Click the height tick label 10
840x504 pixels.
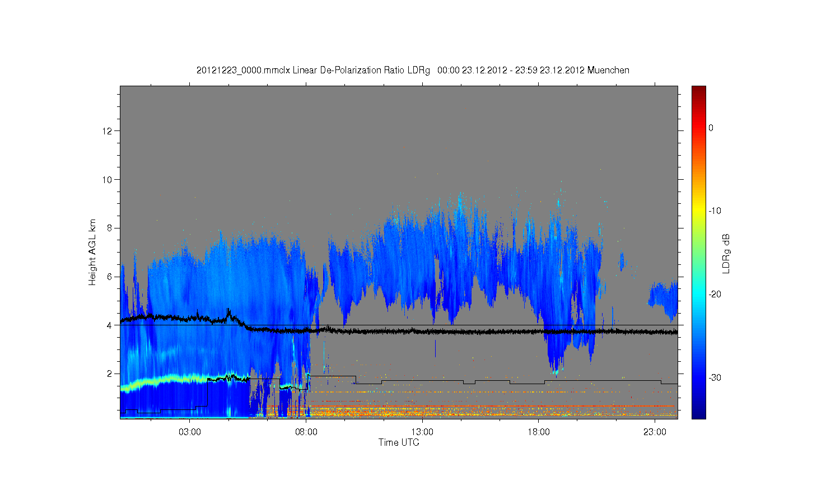pyautogui.click(x=107, y=179)
